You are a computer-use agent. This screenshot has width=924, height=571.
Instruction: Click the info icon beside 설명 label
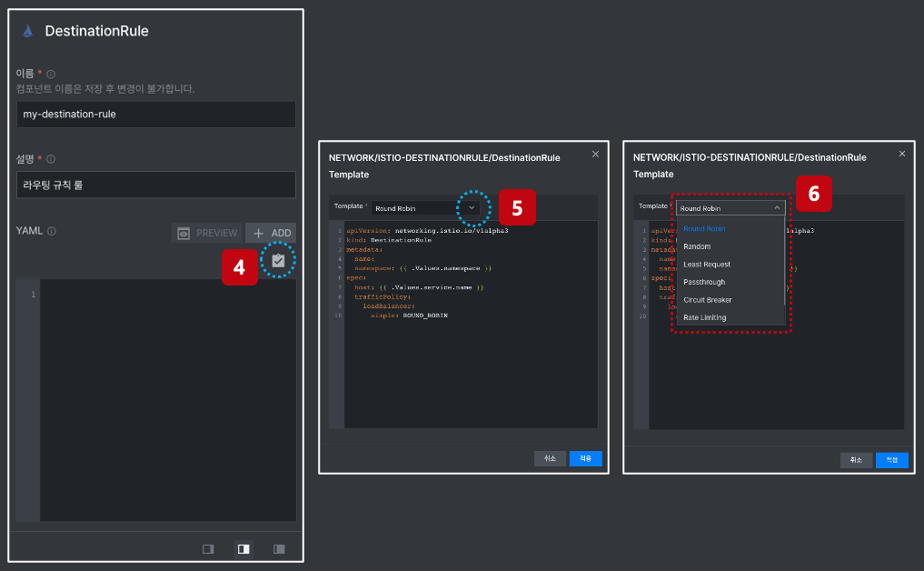coord(51,159)
